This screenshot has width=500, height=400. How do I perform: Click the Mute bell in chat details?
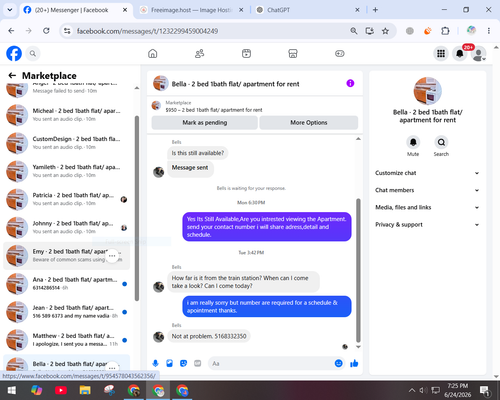[x=413, y=142]
